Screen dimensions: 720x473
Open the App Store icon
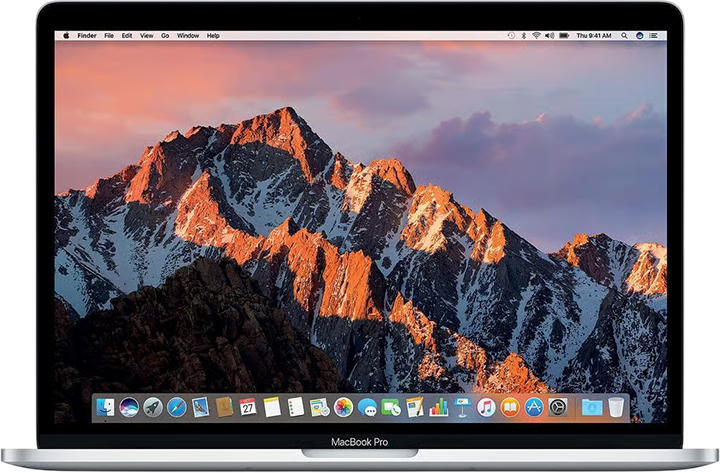(x=534, y=407)
